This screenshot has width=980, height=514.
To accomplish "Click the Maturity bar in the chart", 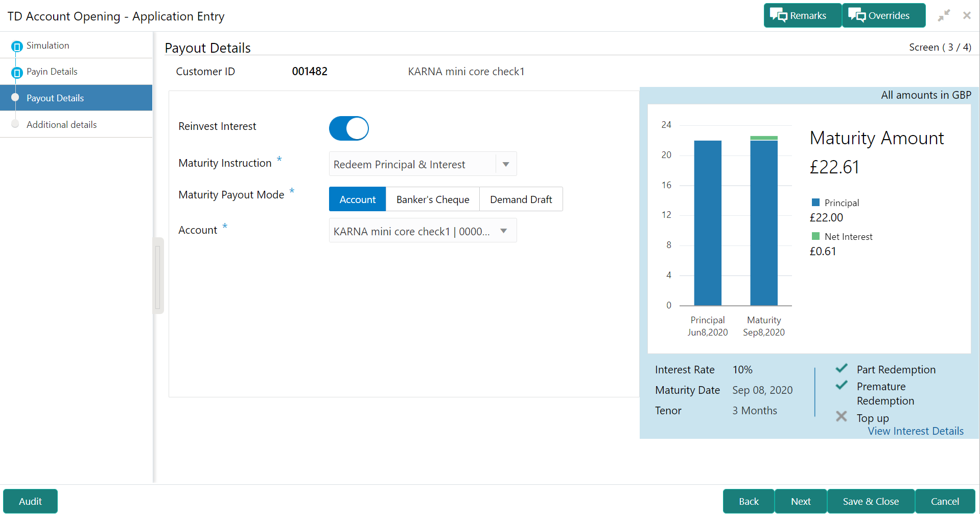I will tap(764, 221).
